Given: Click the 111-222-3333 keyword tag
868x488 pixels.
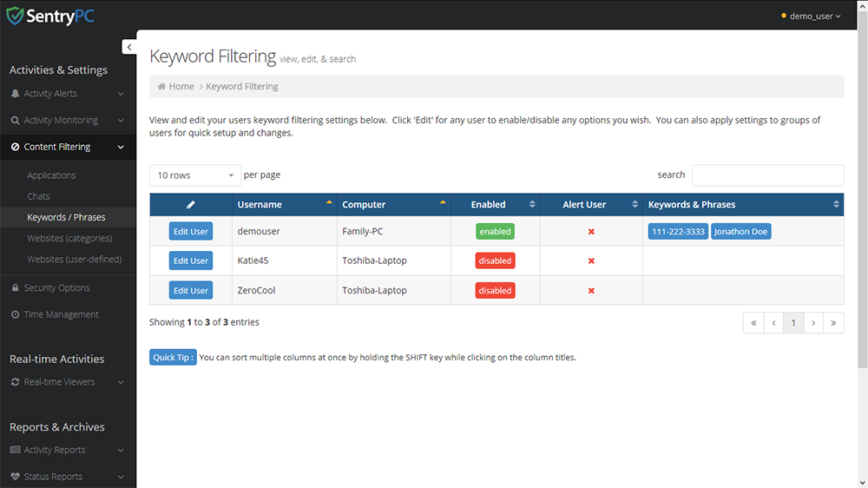Looking at the screenshot, I should (678, 232).
